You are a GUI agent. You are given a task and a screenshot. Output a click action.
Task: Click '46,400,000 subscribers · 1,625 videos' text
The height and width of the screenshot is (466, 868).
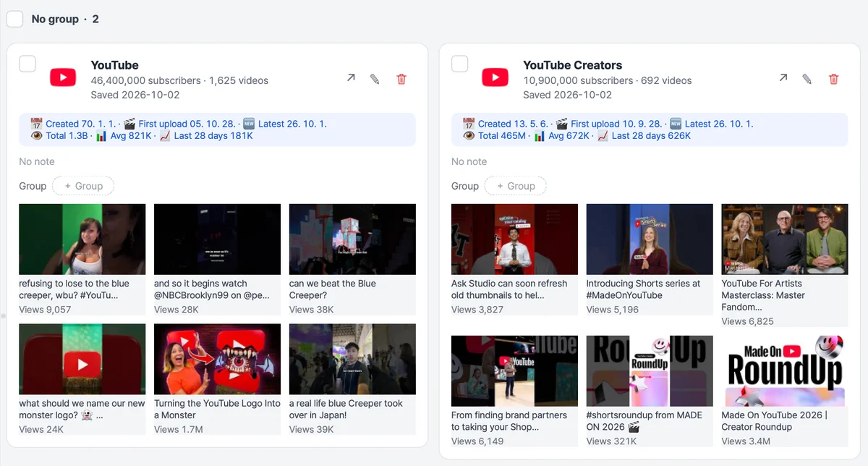(179, 80)
